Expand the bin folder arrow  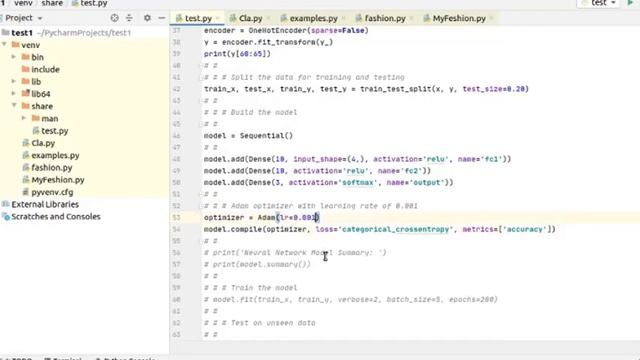click(x=14, y=57)
